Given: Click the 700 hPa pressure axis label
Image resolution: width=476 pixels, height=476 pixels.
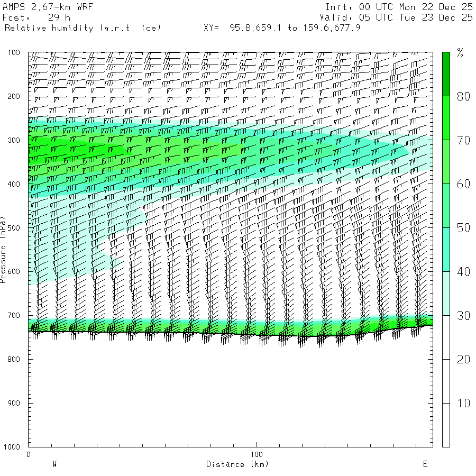Looking at the screenshot, I should pos(14,315).
